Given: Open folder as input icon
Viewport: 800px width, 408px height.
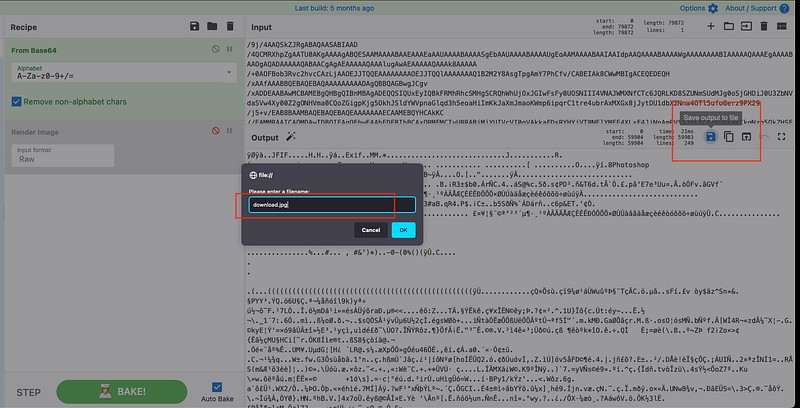Looking at the screenshot, I should [x=729, y=27].
